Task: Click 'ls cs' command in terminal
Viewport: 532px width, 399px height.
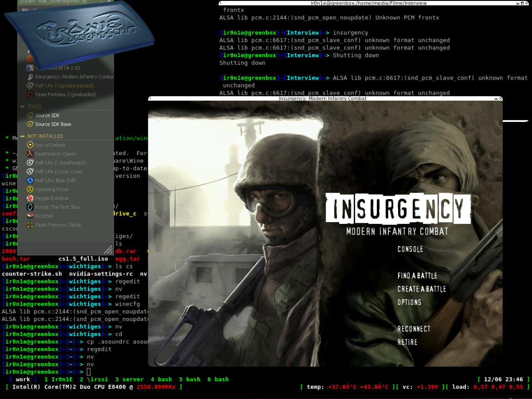Action: [124, 266]
